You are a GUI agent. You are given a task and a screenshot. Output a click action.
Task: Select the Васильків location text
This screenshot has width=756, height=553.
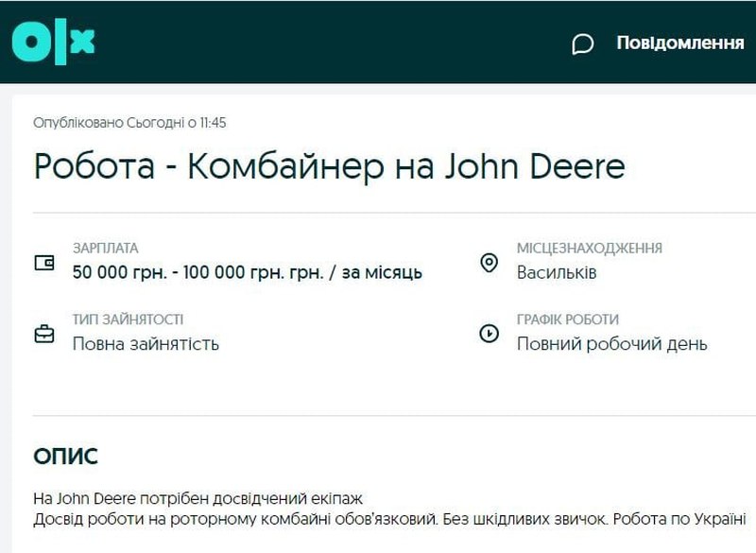click(557, 273)
